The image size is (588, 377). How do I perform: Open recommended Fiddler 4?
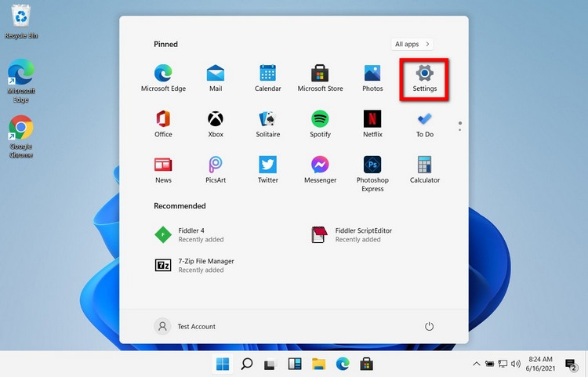pyautogui.click(x=190, y=235)
